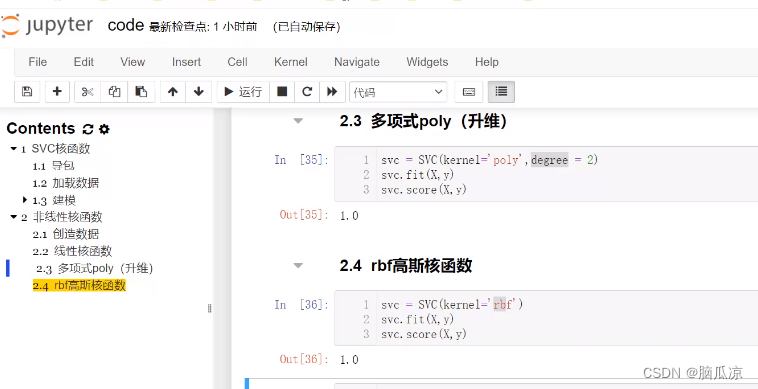The width and height of the screenshot is (758, 389).
Task: Expand section 1.3 建模 in Contents
Action: pyautogui.click(x=25, y=200)
